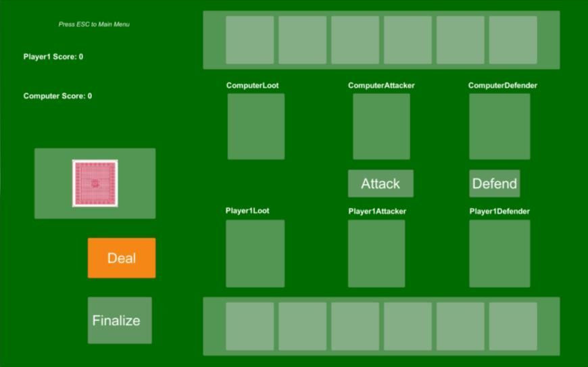The image size is (588, 367).
Task: Click the Player1 Score label
Action: pyautogui.click(x=53, y=57)
